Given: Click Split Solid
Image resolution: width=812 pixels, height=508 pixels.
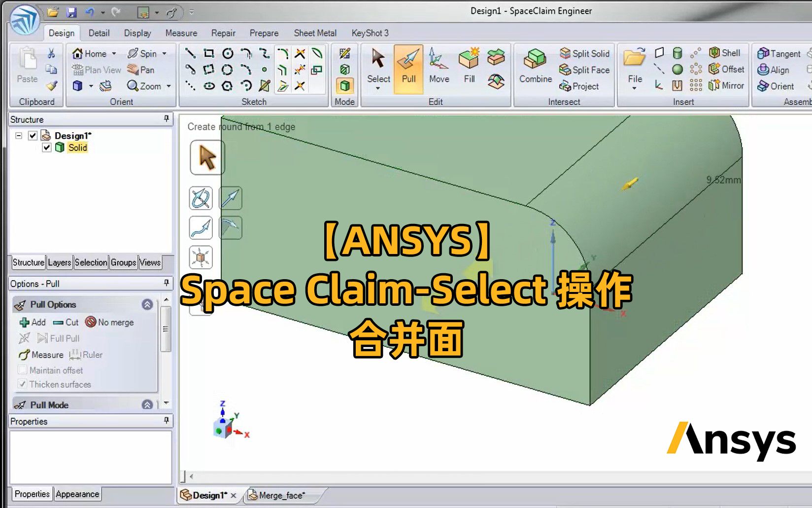Looking at the screenshot, I should [x=585, y=53].
